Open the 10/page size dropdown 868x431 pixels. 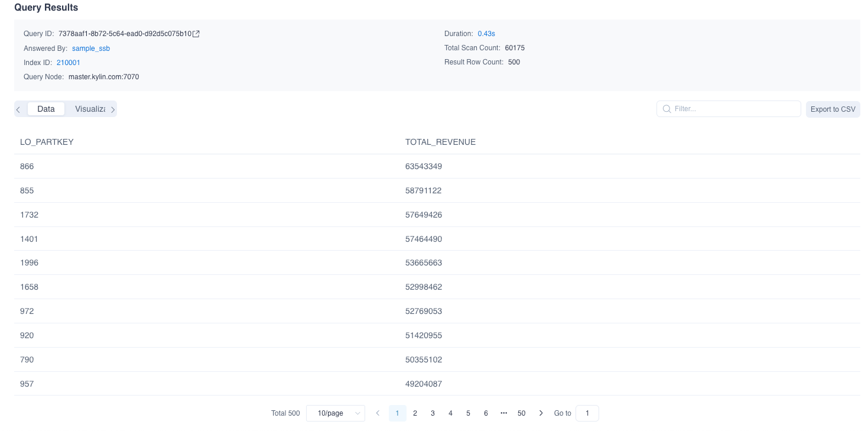click(x=335, y=413)
